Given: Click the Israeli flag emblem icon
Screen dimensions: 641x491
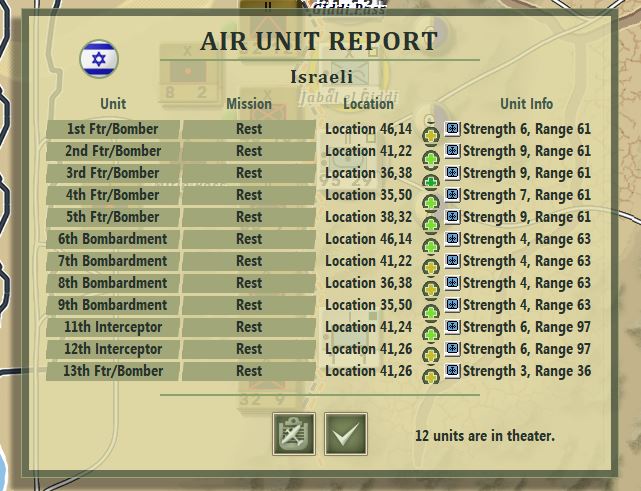Looking at the screenshot, I should click(99, 59).
